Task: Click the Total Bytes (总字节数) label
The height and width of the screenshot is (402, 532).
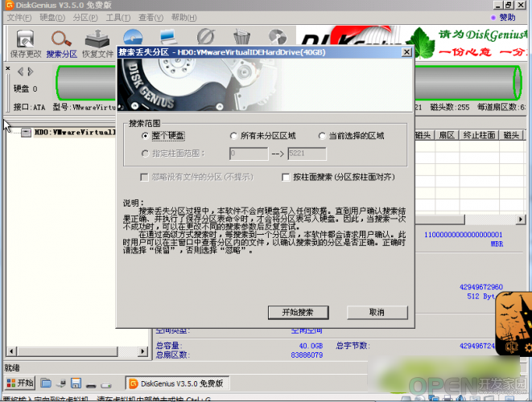Action: pos(353,346)
